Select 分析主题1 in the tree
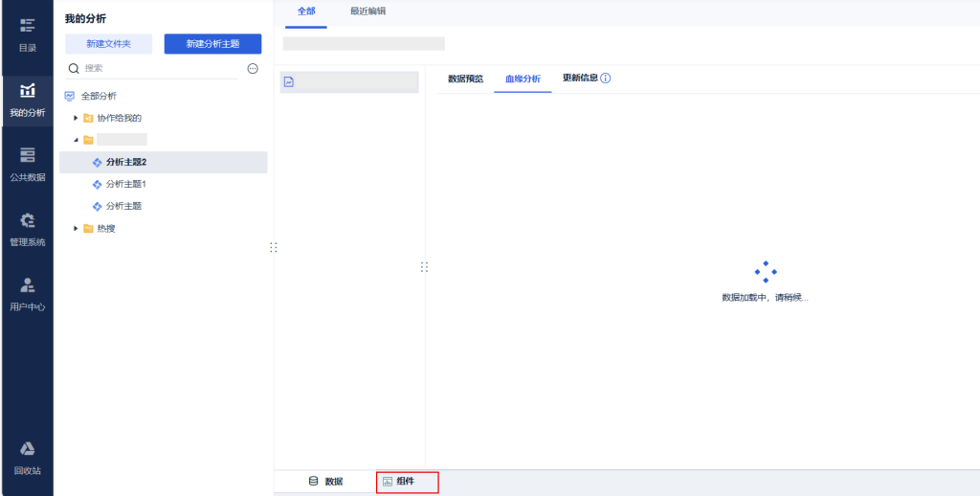Viewport: 980px width, 496px height. tap(125, 184)
